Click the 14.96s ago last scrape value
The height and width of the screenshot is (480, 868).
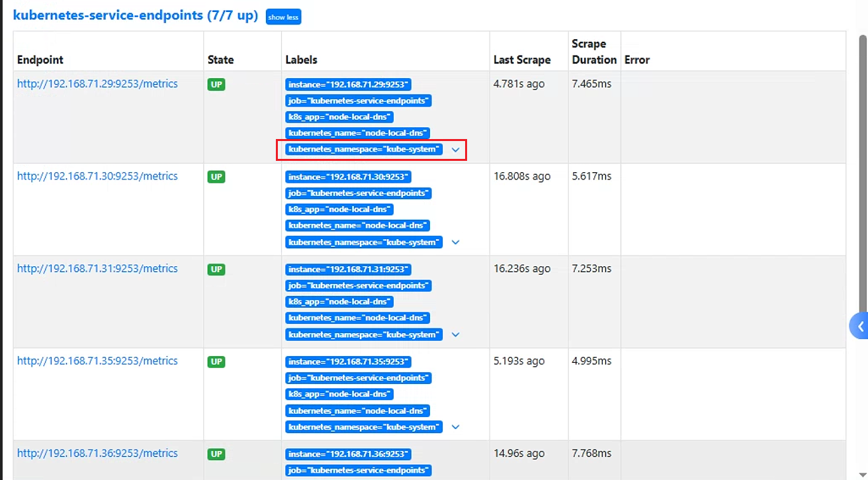[519, 454]
